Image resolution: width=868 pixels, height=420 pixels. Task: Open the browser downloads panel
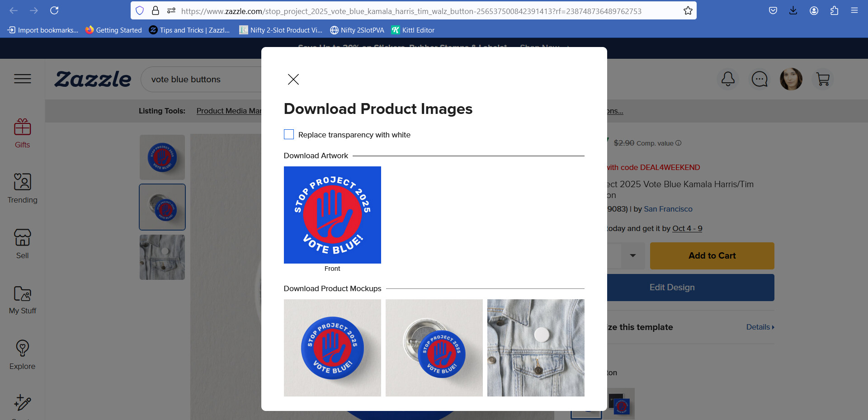point(793,10)
